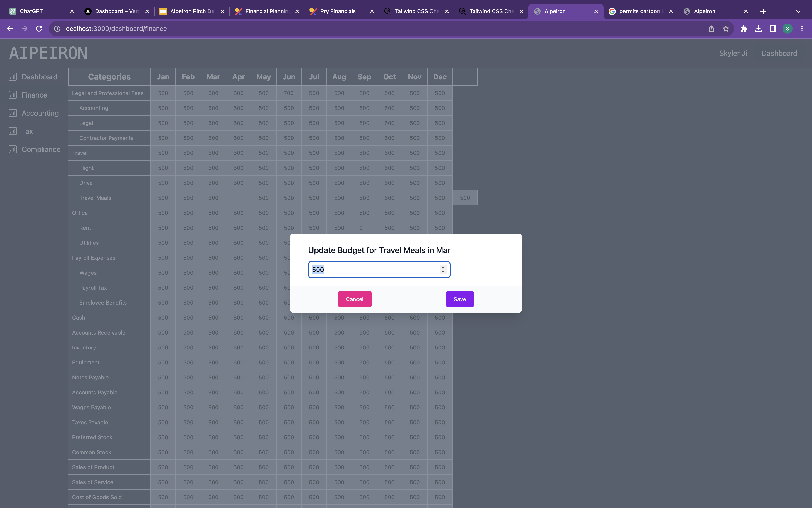812x508 pixels.
Task: View site information icon beside the URL
Action: [57, 29]
